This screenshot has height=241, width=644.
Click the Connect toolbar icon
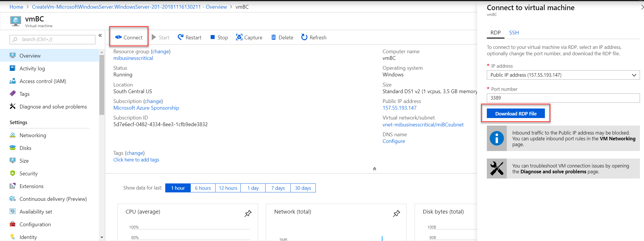point(118,37)
